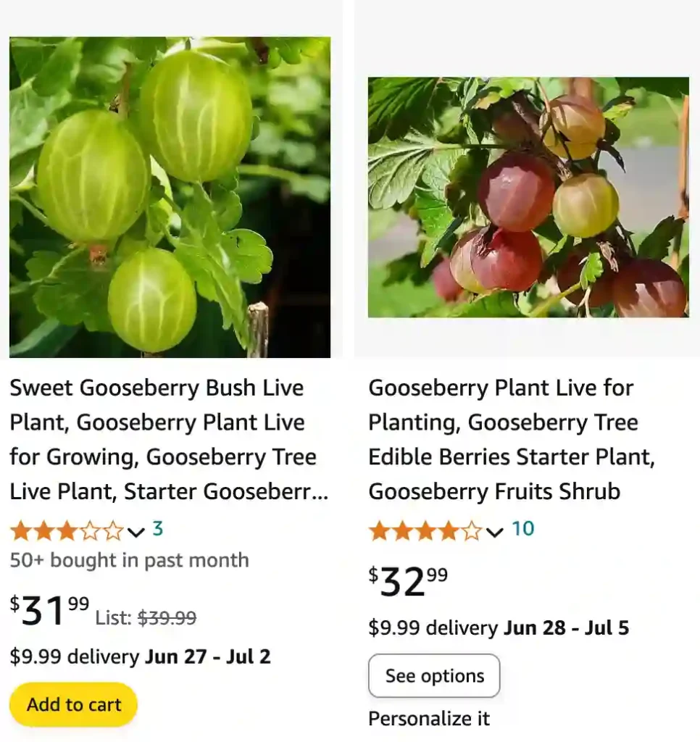Click first orange star on Gooseberry Plant Live rating
The image size is (700, 742).
click(379, 532)
